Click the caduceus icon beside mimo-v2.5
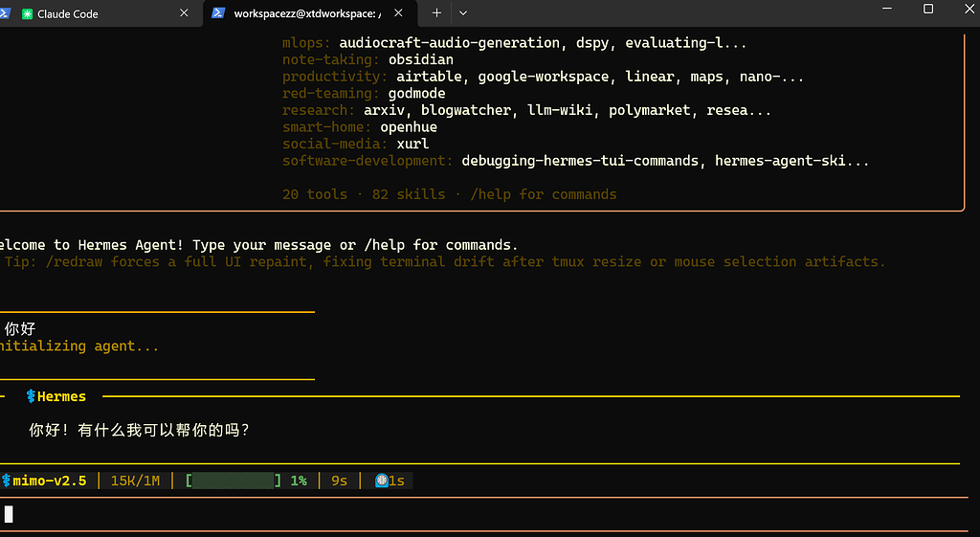The image size is (980, 537). point(7,481)
